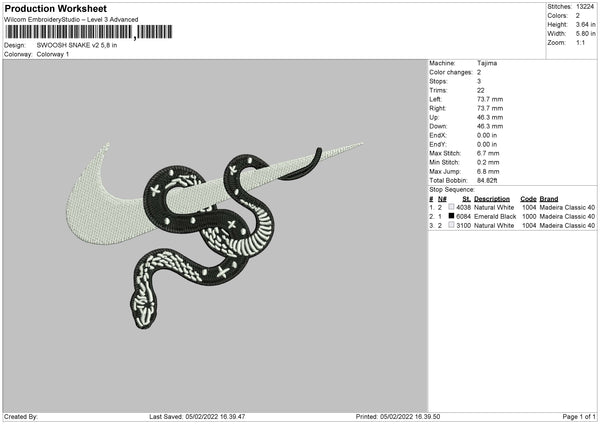The height and width of the screenshot is (424, 600).
Task: Click the Printed timestamp in footer
Action: tap(398, 417)
